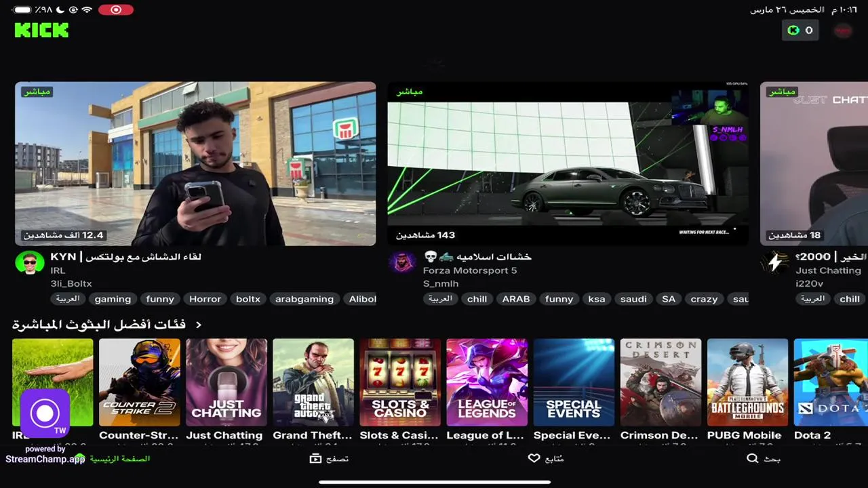The image size is (868, 488).
Task: Open the Special Events category cover
Action: pos(574,382)
